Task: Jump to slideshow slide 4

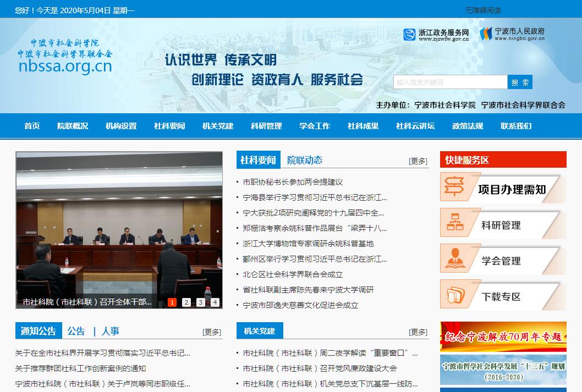Action: (x=215, y=302)
